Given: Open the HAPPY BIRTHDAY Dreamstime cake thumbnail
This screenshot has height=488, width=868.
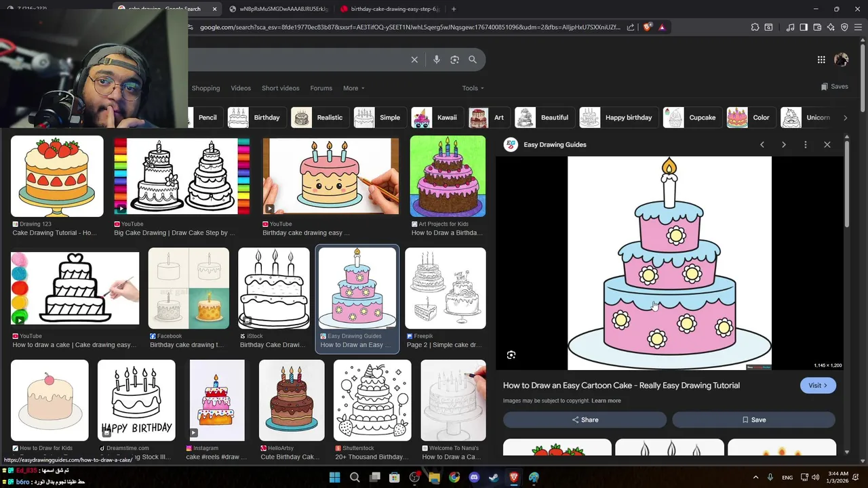Looking at the screenshot, I should tap(136, 400).
